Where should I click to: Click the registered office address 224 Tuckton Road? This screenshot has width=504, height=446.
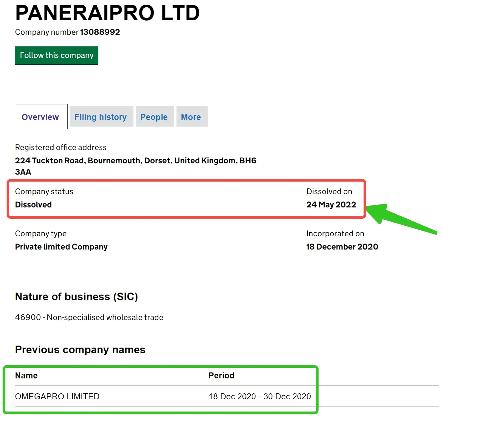tap(135, 166)
